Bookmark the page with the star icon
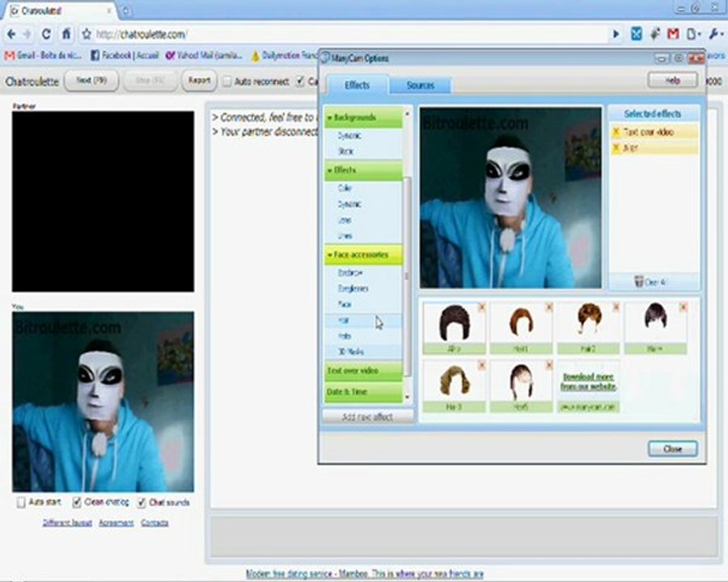The height and width of the screenshot is (582, 728). click(87, 34)
